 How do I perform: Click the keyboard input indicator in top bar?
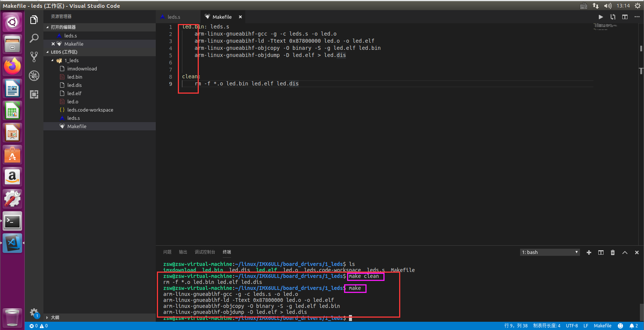coord(584,6)
